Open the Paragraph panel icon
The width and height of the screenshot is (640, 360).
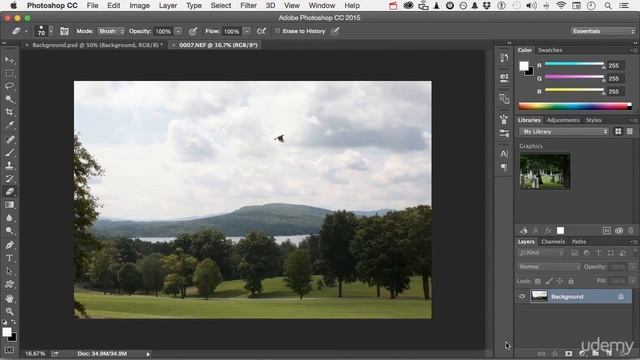pyautogui.click(x=504, y=167)
